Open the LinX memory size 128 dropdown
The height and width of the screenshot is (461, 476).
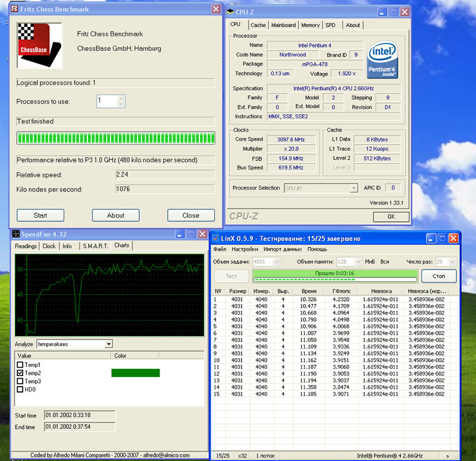tap(358, 262)
